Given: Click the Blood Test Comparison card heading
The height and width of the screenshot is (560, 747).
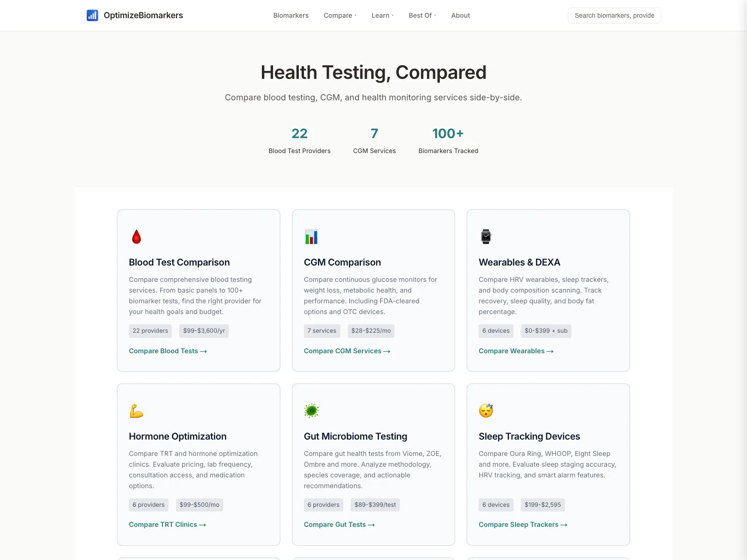Looking at the screenshot, I should [179, 262].
